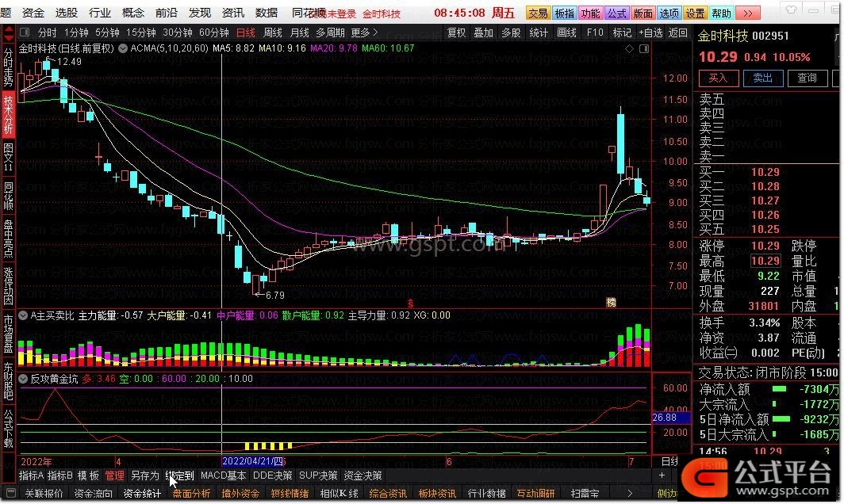Click 复权 in chart toolbar
The image size is (844, 504).
coord(456,32)
